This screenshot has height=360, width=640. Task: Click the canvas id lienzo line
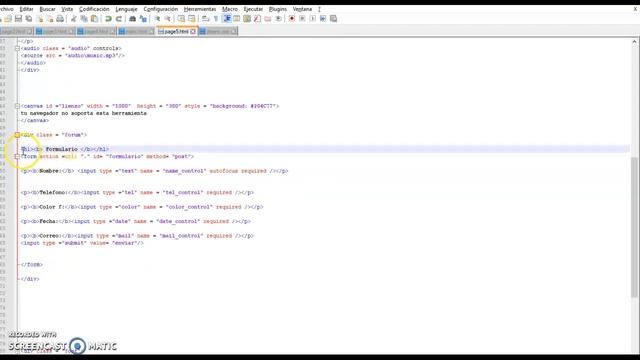150,106
